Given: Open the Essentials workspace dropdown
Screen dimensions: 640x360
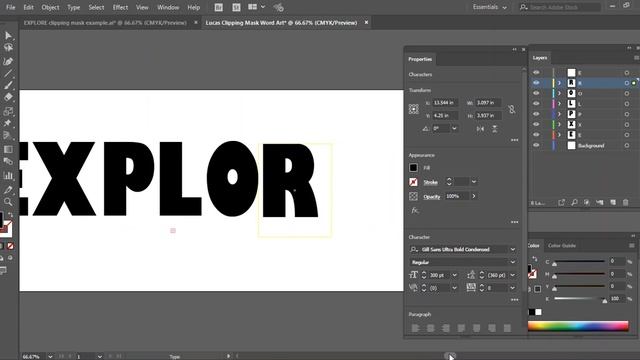Looking at the screenshot, I should pyautogui.click(x=489, y=7).
